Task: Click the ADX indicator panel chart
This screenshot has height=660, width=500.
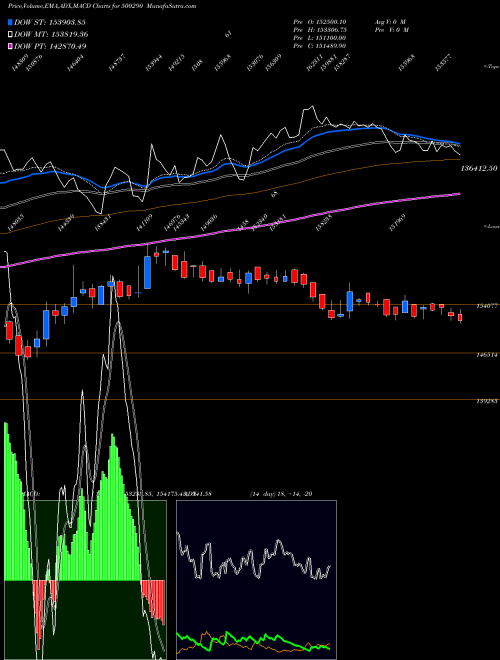Action: point(256,580)
